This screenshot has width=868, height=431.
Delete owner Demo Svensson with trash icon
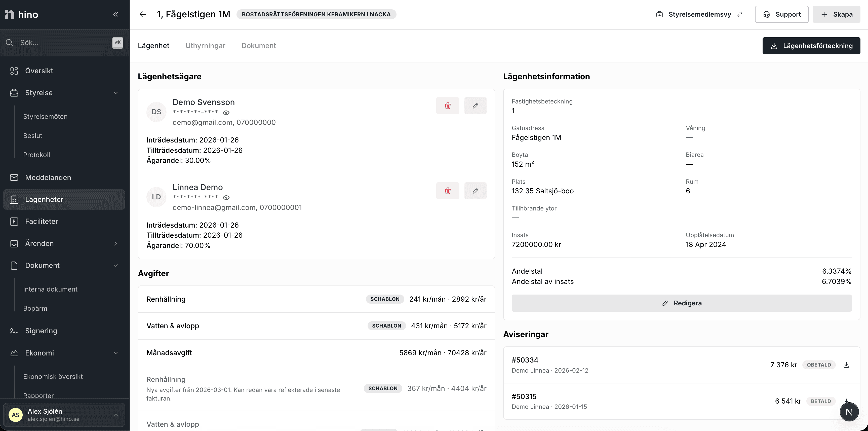point(448,106)
